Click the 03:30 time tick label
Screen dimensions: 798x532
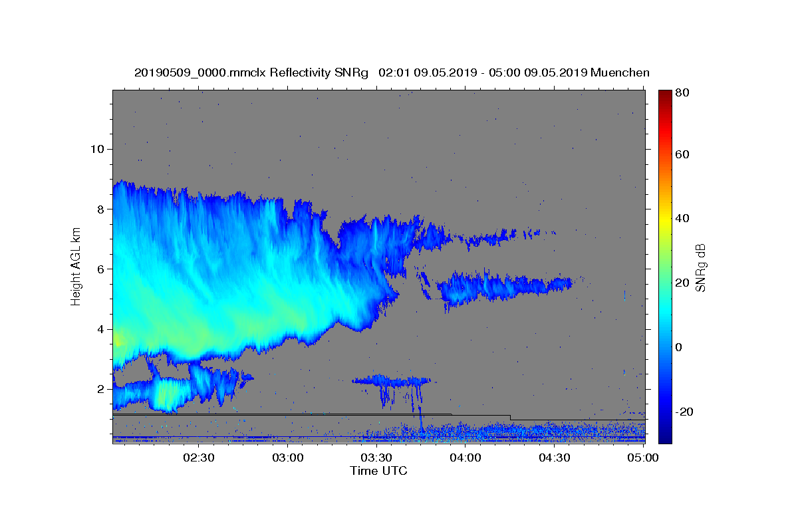click(x=376, y=458)
